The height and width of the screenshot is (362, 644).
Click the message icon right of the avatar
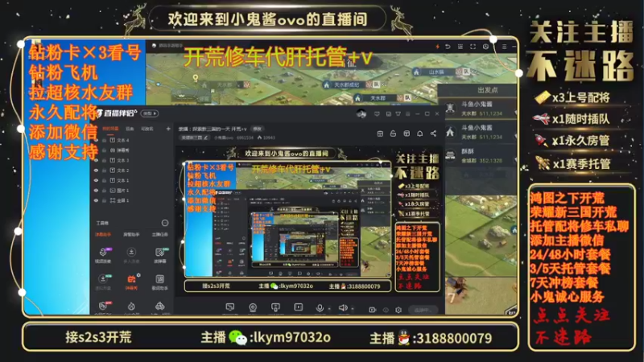coord(377,113)
